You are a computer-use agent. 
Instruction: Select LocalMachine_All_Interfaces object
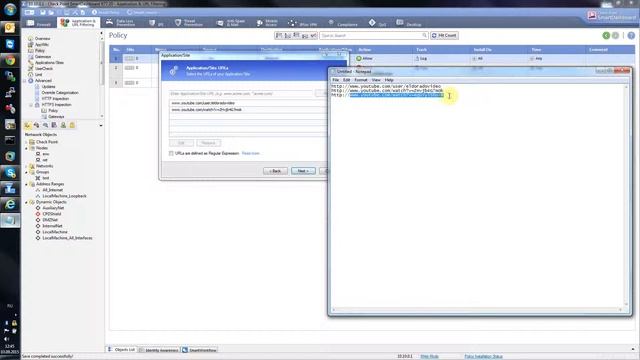[64, 238]
